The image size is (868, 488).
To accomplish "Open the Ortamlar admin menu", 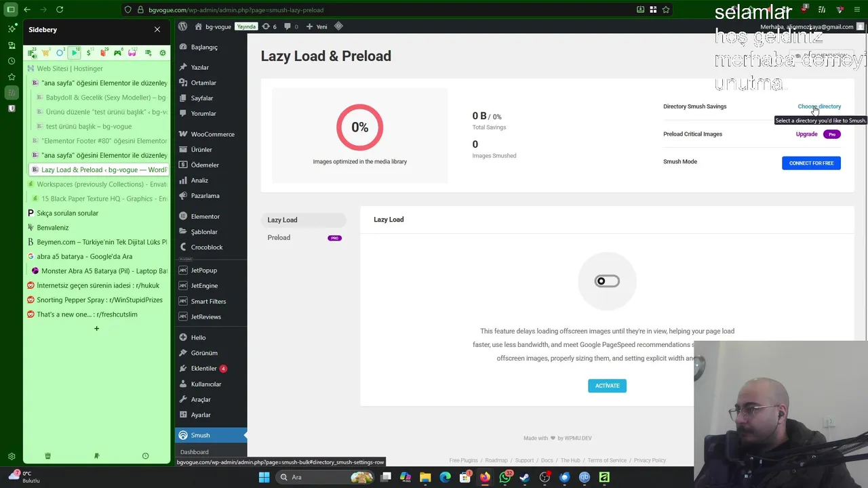I will pos(210,83).
